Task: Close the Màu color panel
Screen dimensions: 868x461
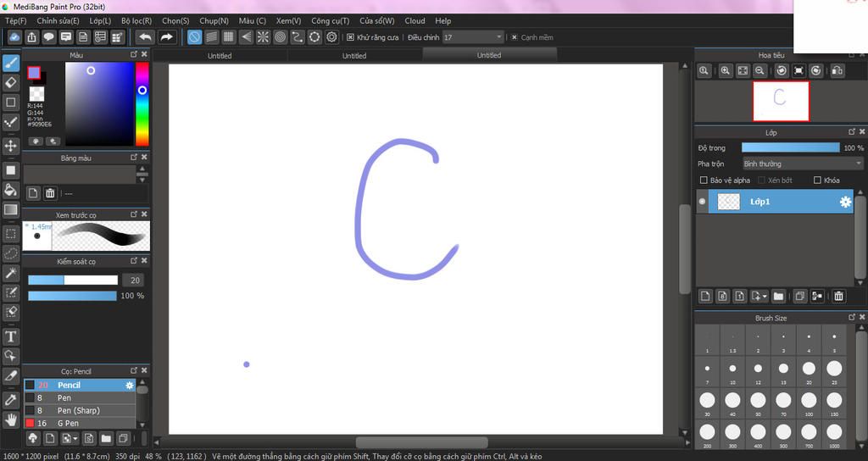Action: click(144, 54)
